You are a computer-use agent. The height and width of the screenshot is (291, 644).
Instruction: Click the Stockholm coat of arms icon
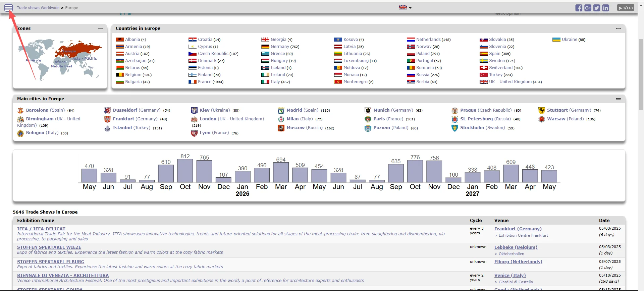(x=455, y=128)
